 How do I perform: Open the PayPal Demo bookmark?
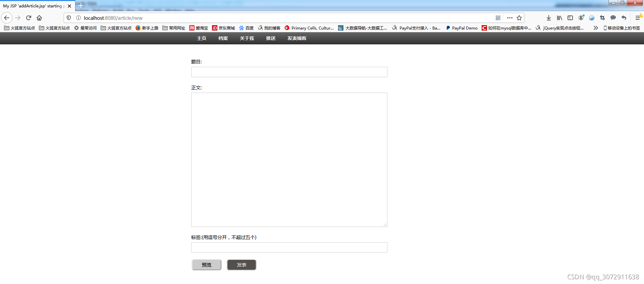(x=462, y=28)
